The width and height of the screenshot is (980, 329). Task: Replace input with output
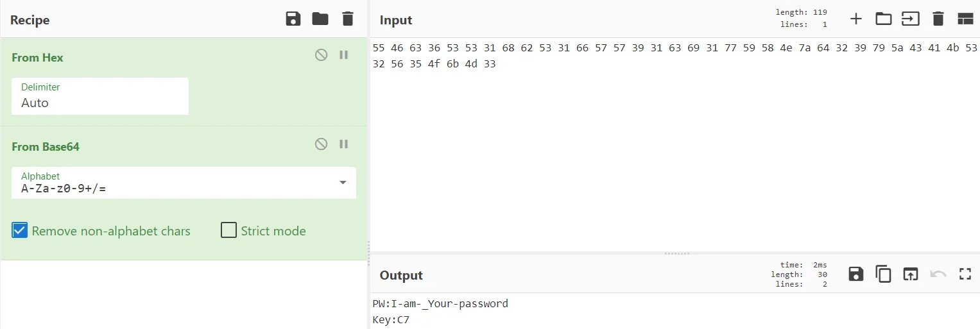coord(910,274)
